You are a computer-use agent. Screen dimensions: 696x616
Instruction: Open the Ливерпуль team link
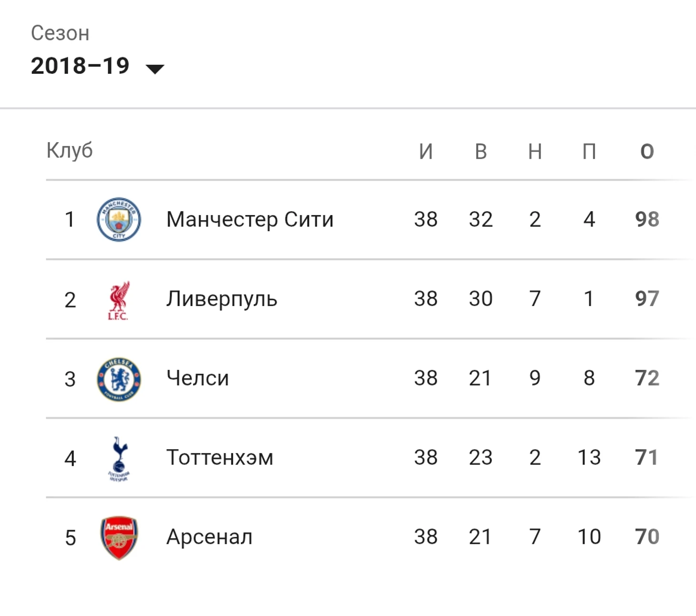(x=222, y=299)
